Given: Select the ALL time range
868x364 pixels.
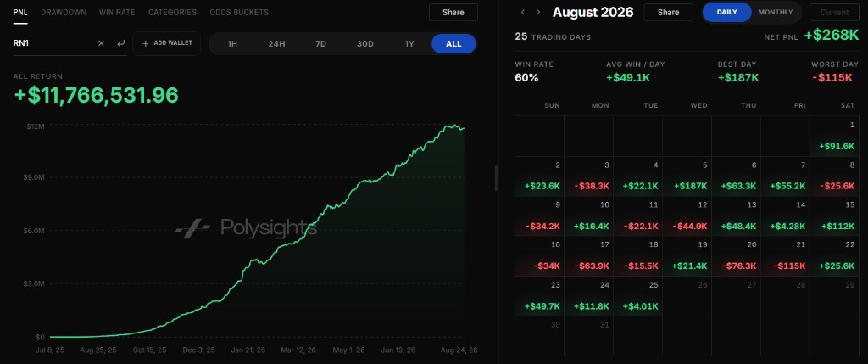Looking at the screenshot, I should coord(453,44).
